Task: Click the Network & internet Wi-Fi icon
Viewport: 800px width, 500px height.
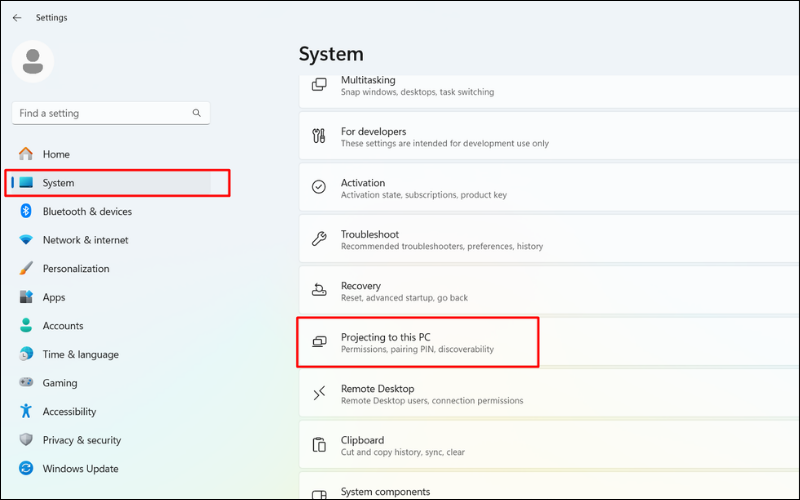Action: (x=26, y=240)
